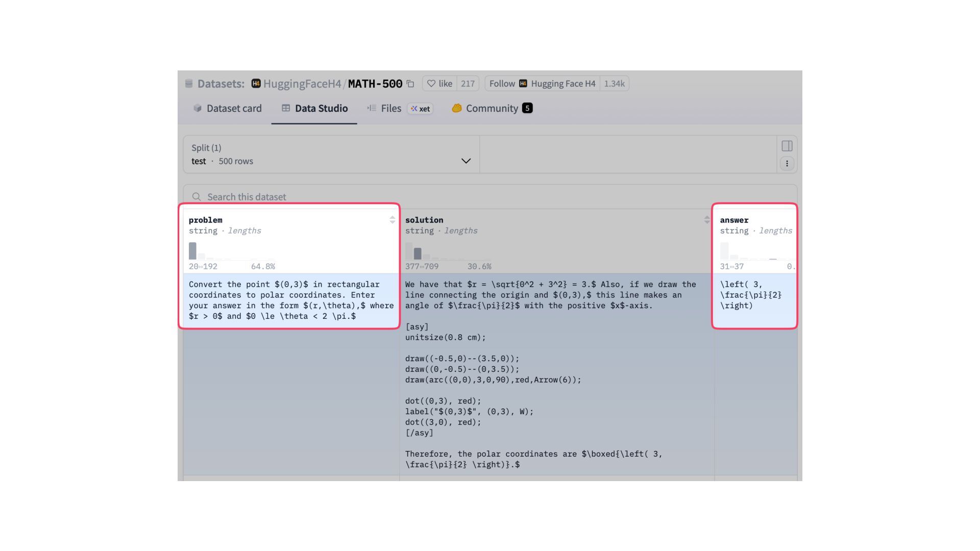Open the three-dot options menu
Screen dimensions: 980x551
[x=787, y=164]
